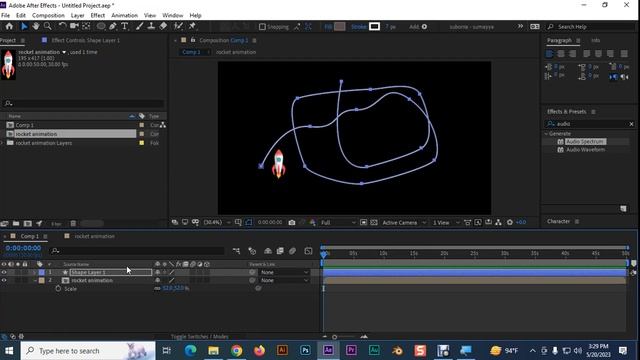Select the Puppet Pin tool
The width and height of the screenshot is (640, 360).
coord(192,27)
